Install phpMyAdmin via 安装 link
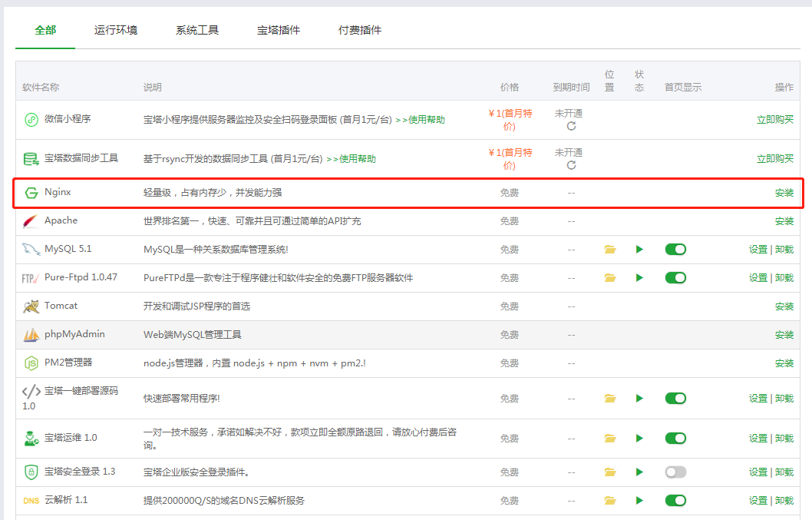This screenshot has width=812, height=520. point(784,335)
